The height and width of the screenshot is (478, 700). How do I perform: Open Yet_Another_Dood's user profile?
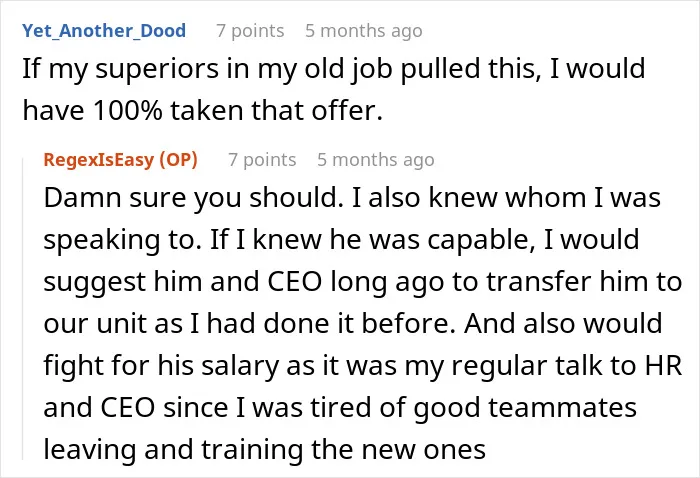pos(104,31)
